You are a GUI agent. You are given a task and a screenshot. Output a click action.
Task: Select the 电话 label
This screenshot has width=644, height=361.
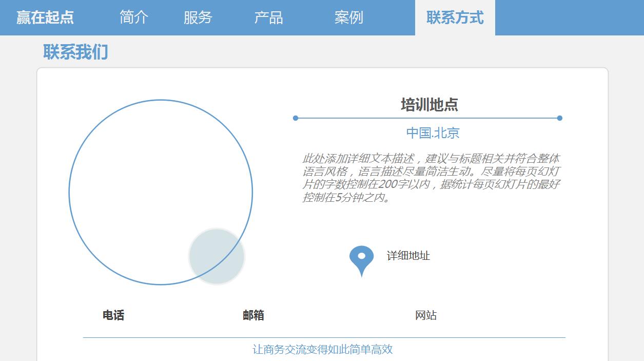click(x=113, y=315)
